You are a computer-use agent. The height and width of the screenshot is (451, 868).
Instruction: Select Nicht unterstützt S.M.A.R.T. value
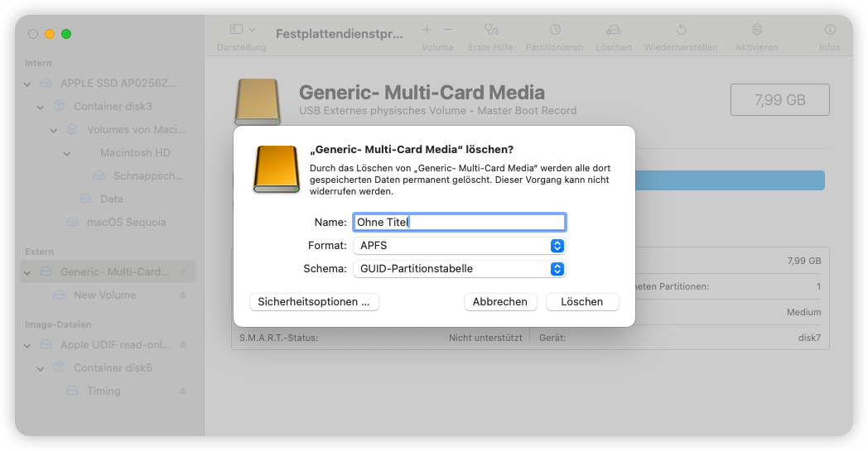point(485,338)
